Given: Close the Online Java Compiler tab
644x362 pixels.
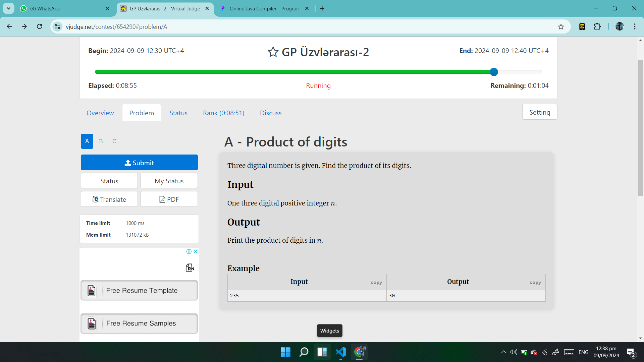Looking at the screenshot, I should (x=307, y=9).
